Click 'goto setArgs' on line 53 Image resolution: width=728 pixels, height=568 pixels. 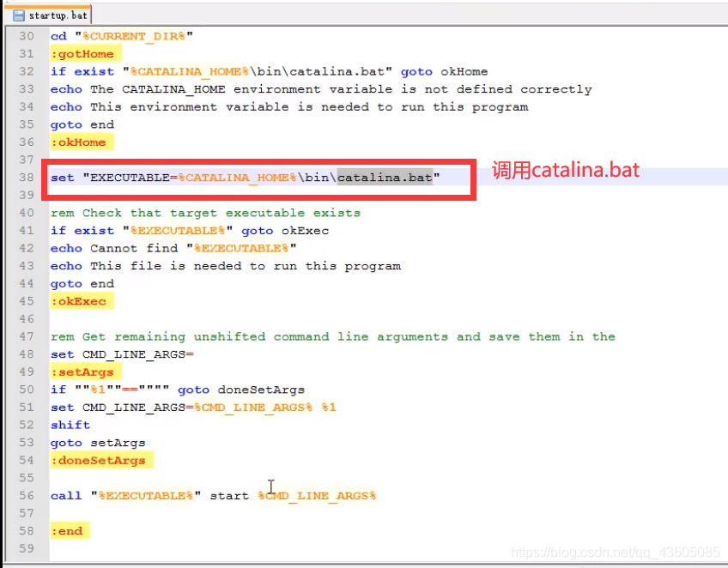pyautogui.click(x=98, y=443)
